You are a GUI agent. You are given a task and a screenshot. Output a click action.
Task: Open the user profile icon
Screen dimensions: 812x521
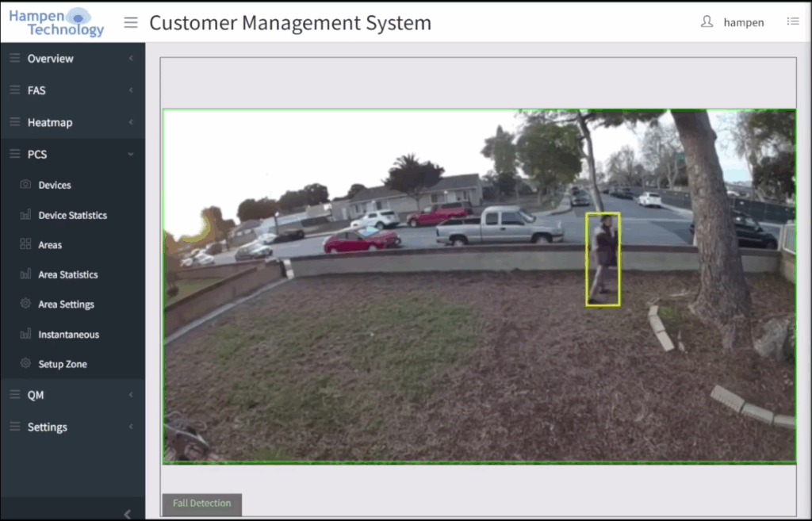(x=707, y=21)
